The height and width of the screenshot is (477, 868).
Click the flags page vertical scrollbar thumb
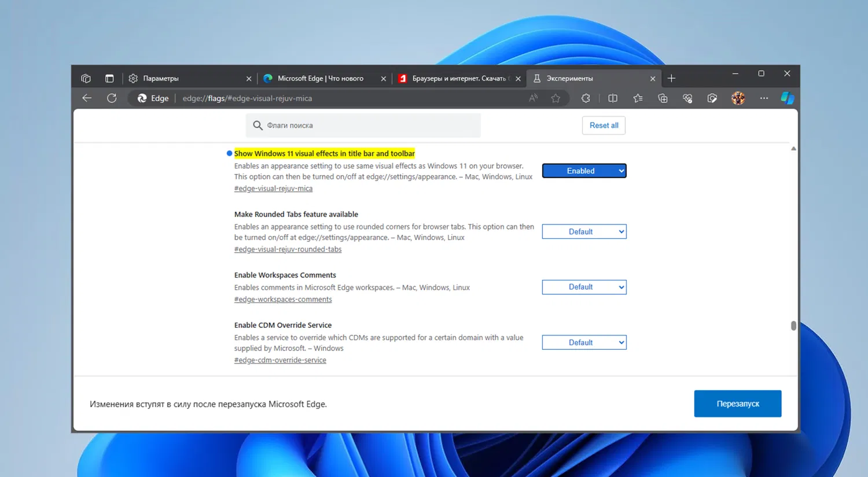(x=793, y=326)
